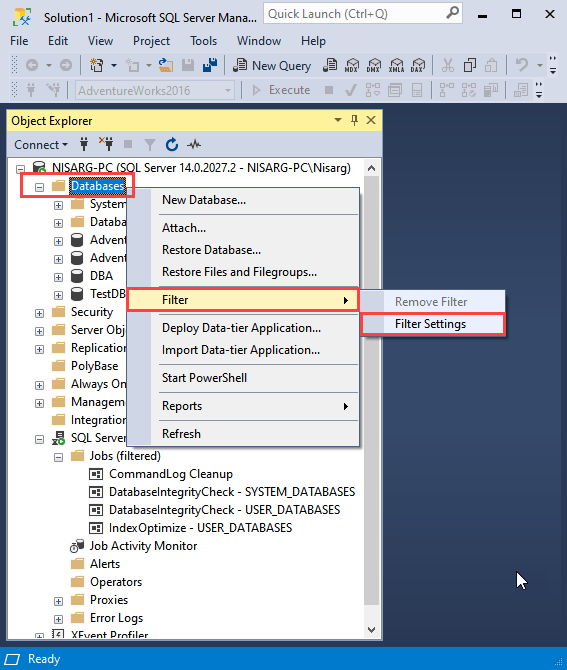Click the Navigate Backward icon
Image resolution: width=567 pixels, height=670 pixels.
(32, 65)
